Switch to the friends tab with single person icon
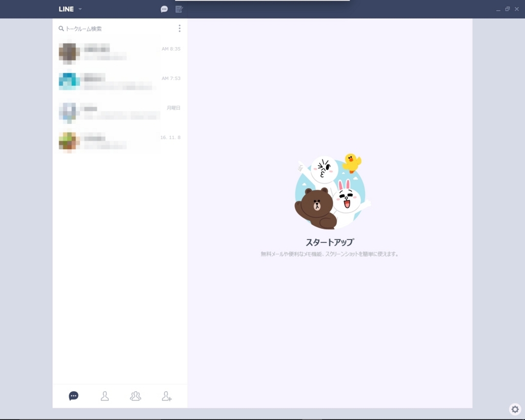 point(105,396)
